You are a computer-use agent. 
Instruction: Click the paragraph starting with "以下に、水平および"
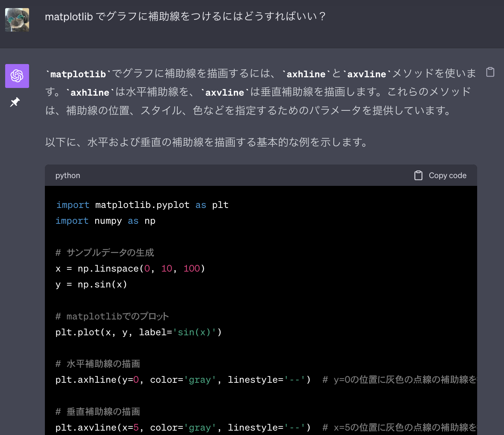[206, 142]
